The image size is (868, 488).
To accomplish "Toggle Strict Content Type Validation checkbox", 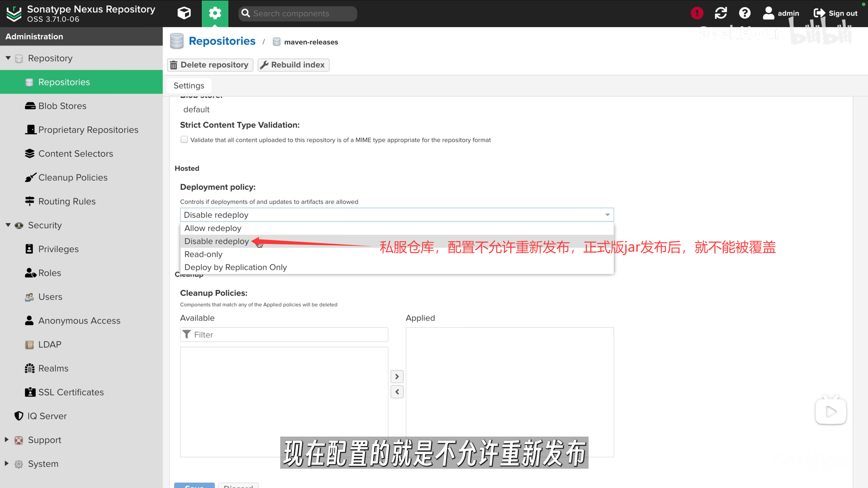I will 184,140.
